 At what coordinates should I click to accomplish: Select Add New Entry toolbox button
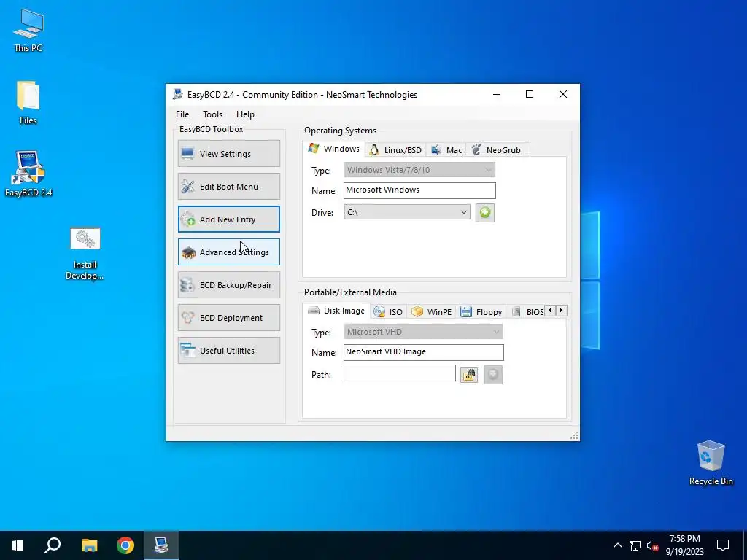click(228, 219)
